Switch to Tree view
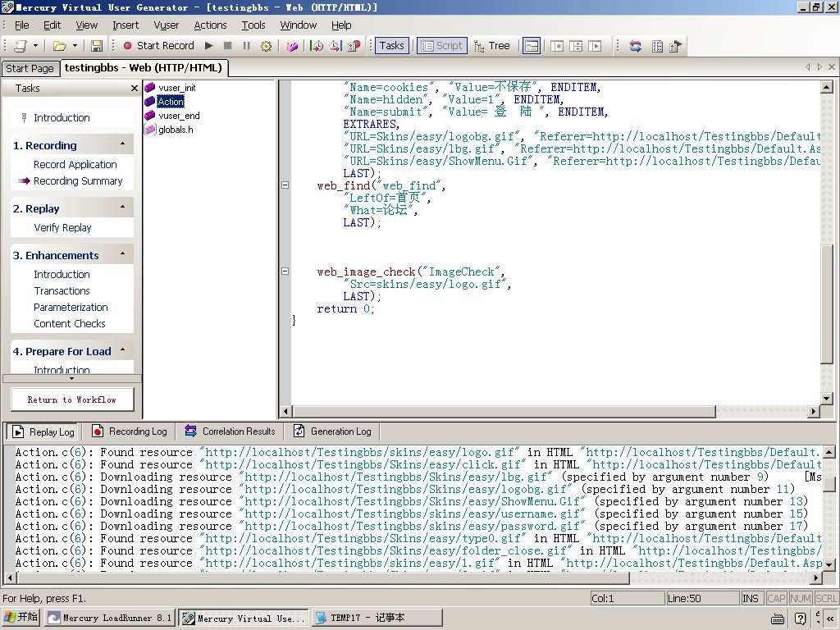The image size is (840, 630). pyautogui.click(x=492, y=46)
